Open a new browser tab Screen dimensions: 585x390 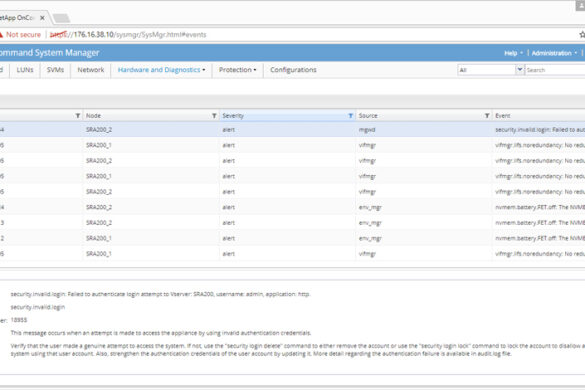coord(61,18)
